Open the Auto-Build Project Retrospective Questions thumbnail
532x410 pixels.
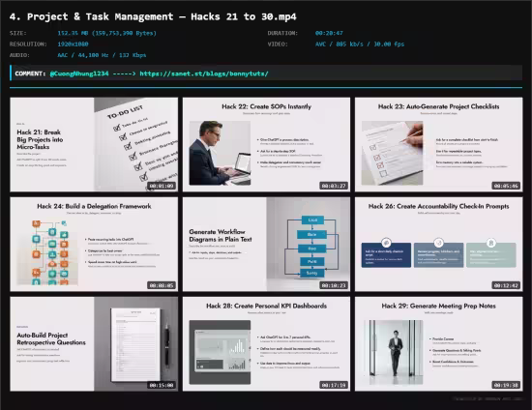point(94,344)
